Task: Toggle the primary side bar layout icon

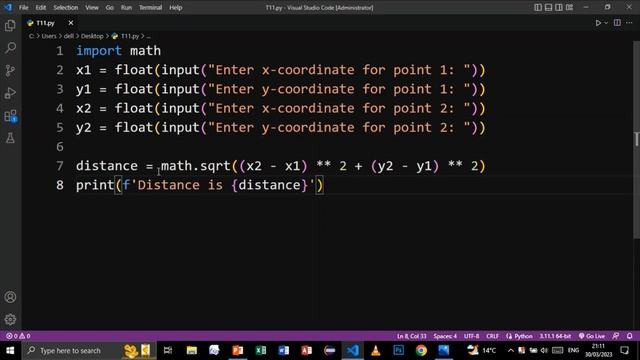Action: (x=538, y=7)
